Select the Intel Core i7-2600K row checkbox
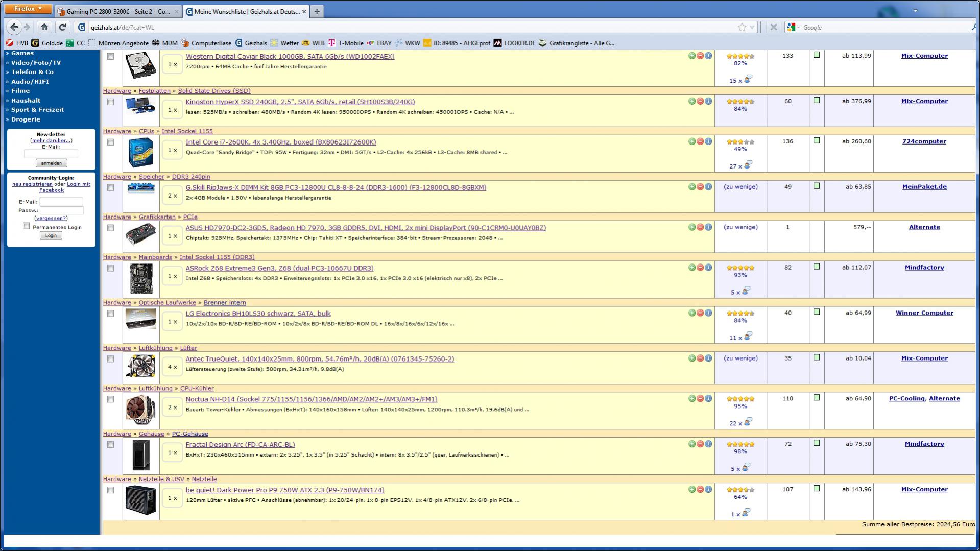 click(110, 142)
